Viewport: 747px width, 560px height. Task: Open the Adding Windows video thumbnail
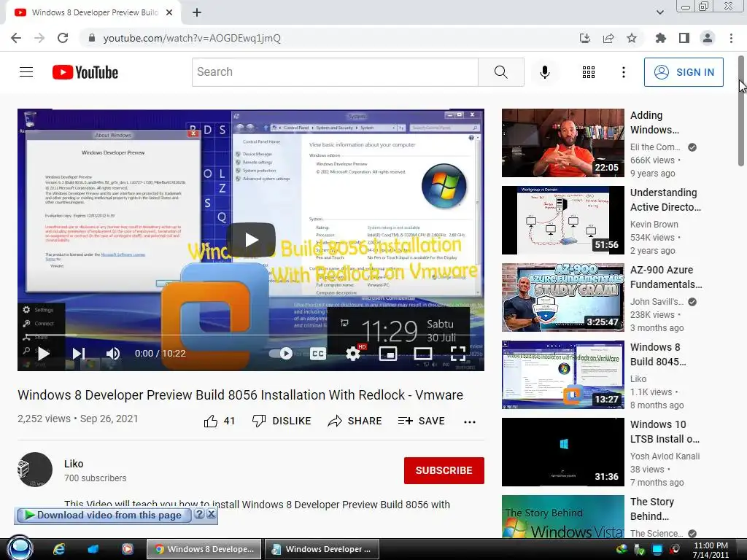pyautogui.click(x=562, y=143)
